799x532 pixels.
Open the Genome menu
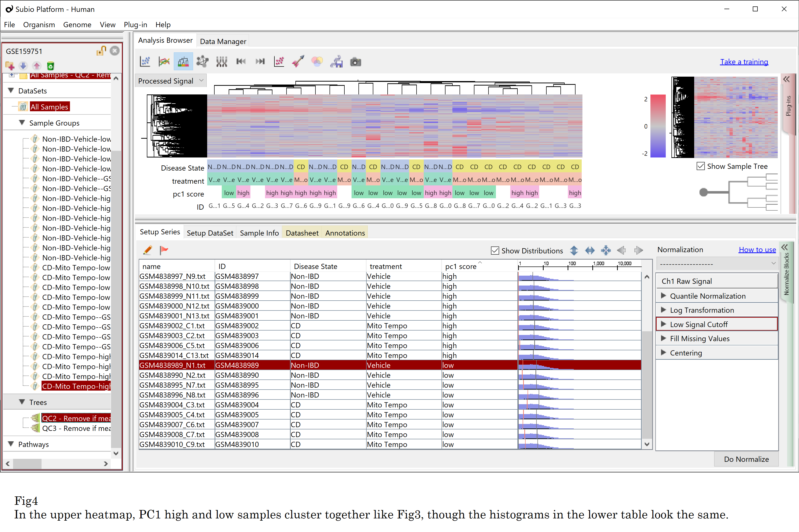click(77, 24)
